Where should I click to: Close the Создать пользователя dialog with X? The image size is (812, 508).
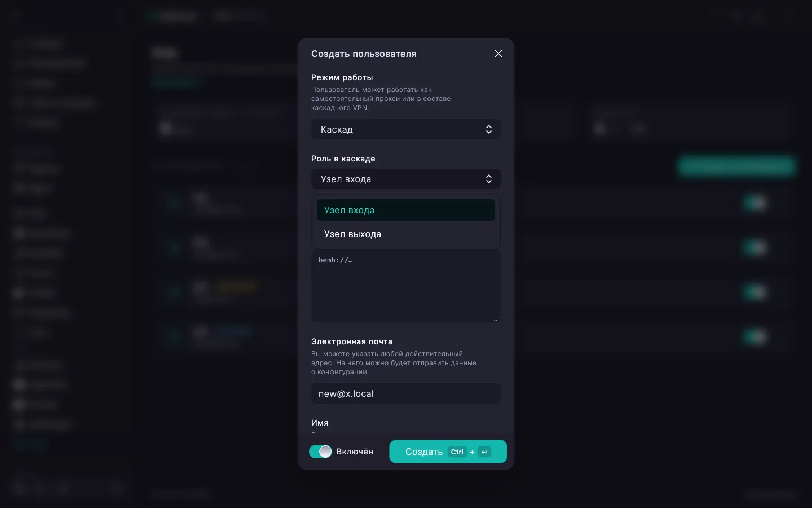498,54
